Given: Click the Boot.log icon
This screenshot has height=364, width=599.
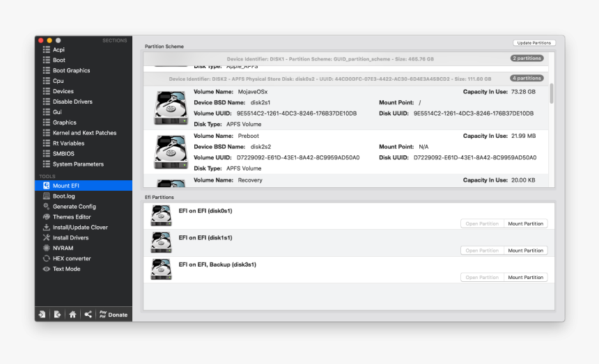Looking at the screenshot, I should click(46, 196).
